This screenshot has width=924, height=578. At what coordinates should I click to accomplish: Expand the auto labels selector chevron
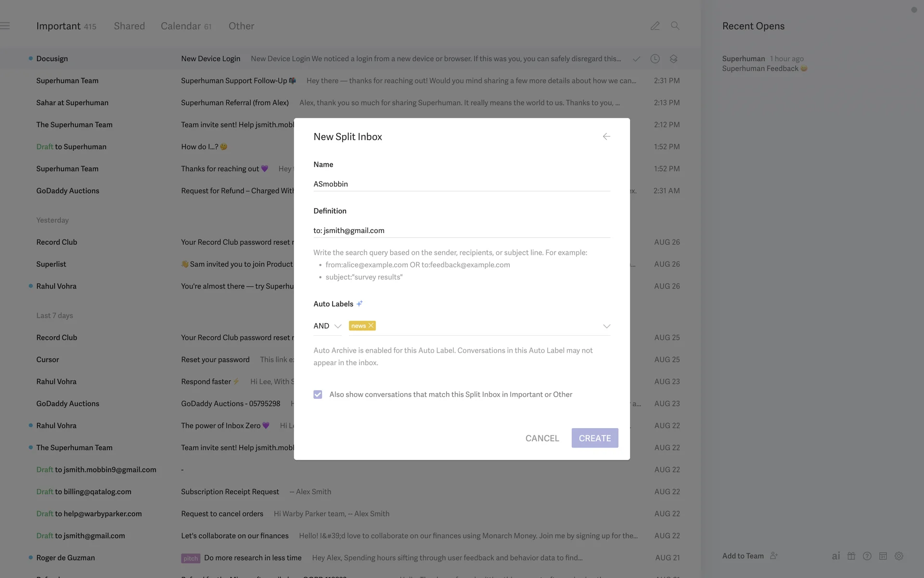pos(606,326)
